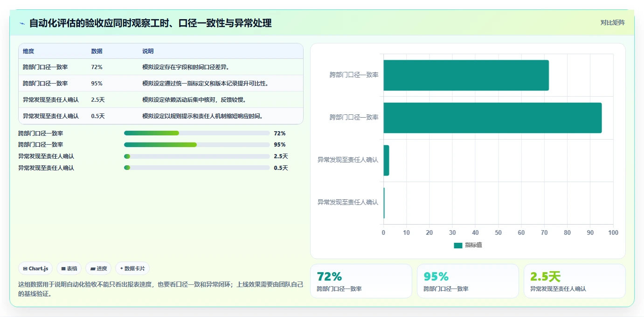Select the 0.5天 cell in the table
This screenshot has width=644, height=317.
[98, 116]
